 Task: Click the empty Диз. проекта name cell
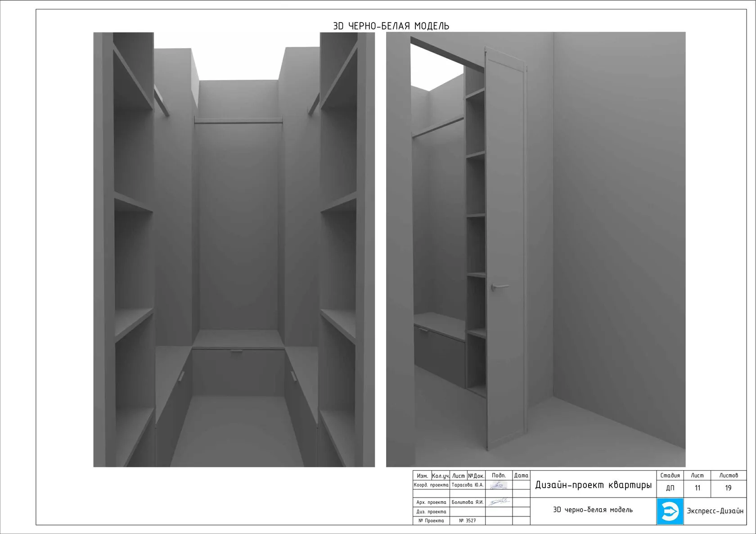[x=467, y=512]
